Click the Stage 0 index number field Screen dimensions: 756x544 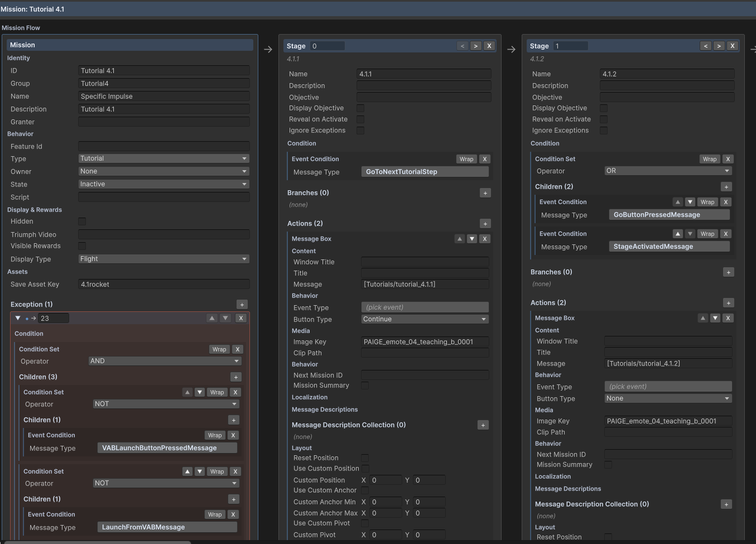click(327, 46)
